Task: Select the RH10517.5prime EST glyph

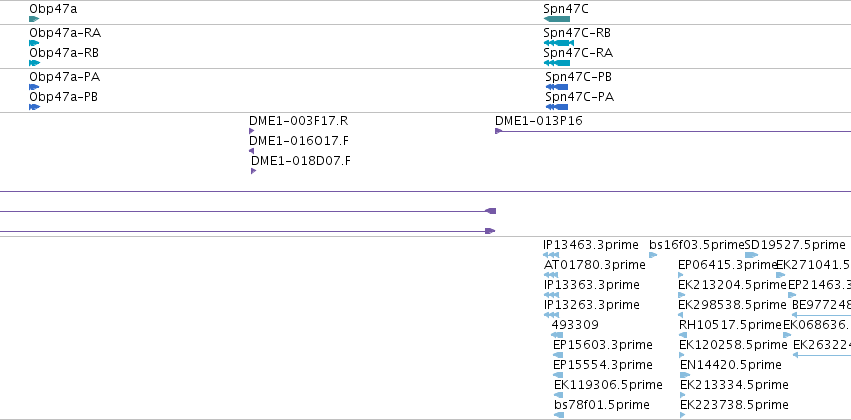Action: tap(683, 335)
